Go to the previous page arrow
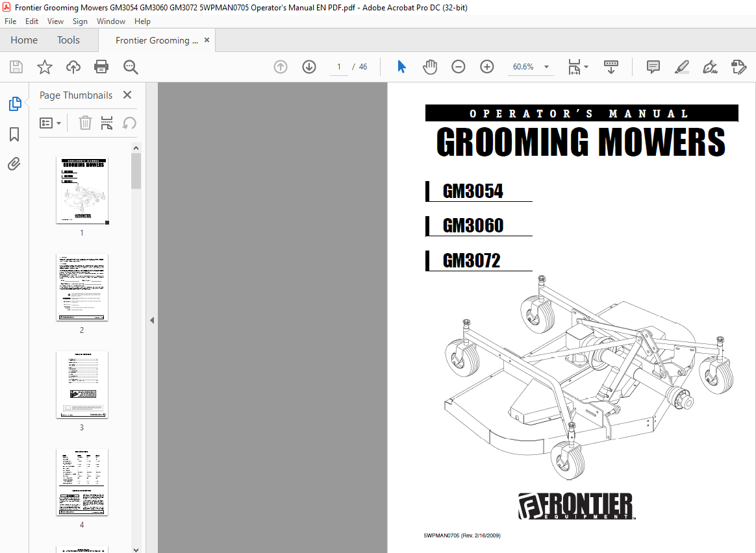 pos(281,67)
